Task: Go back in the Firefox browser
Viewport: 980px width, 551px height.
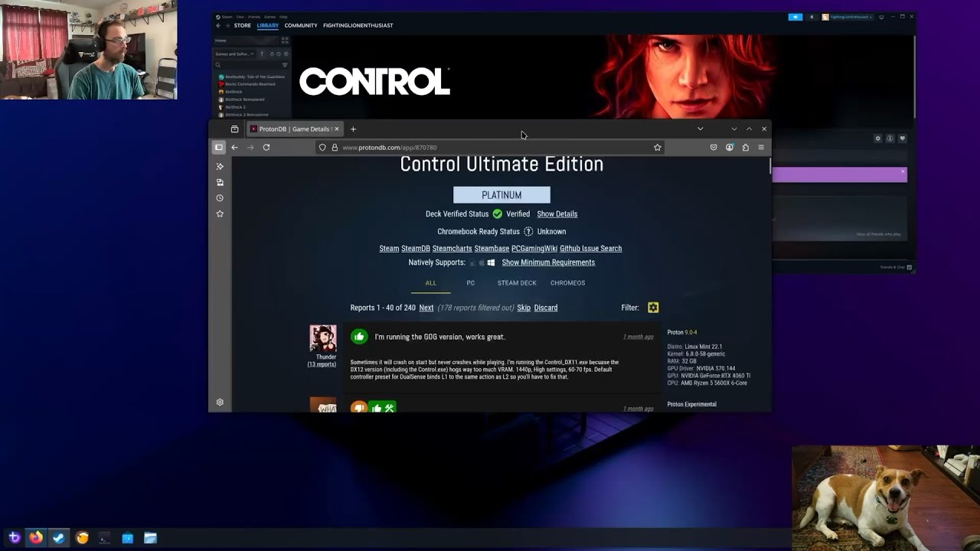Action: pyautogui.click(x=234, y=147)
